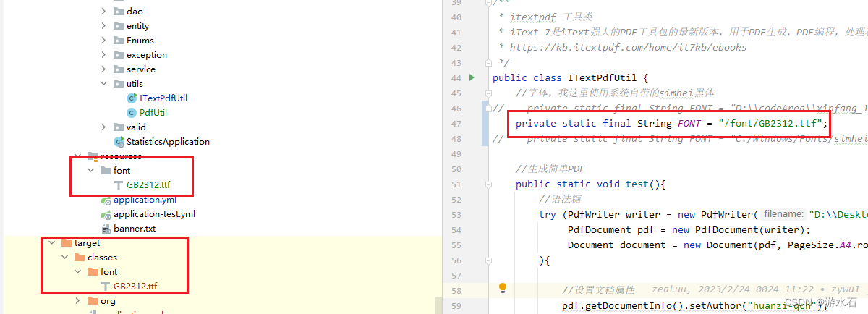Click the exception package folder icon

point(119,55)
